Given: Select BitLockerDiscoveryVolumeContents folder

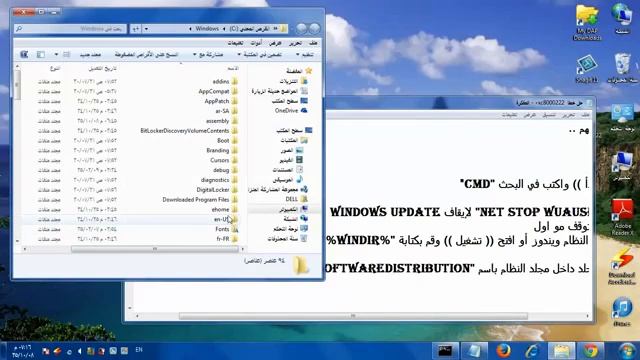Looking at the screenshot, I should (189, 131).
